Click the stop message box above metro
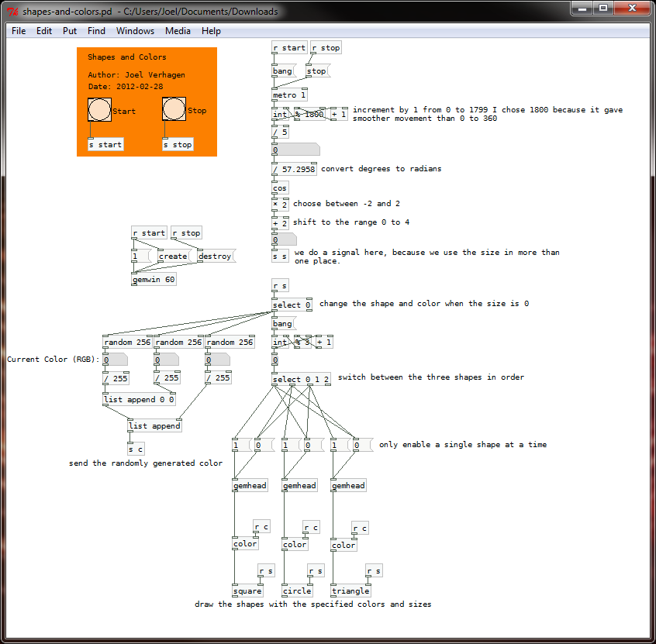 [x=318, y=71]
